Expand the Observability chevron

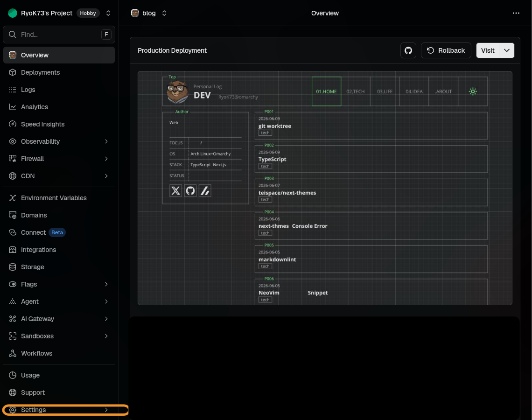(x=106, y=141)
